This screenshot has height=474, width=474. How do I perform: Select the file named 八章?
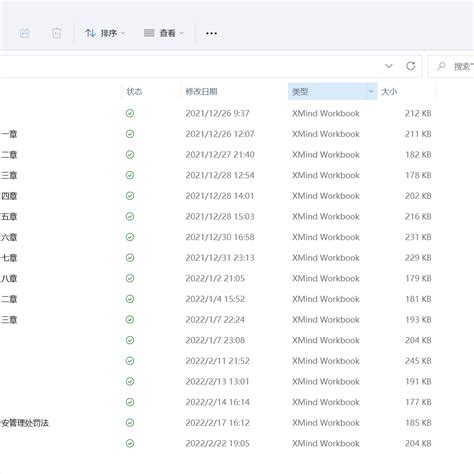[9, 278]
